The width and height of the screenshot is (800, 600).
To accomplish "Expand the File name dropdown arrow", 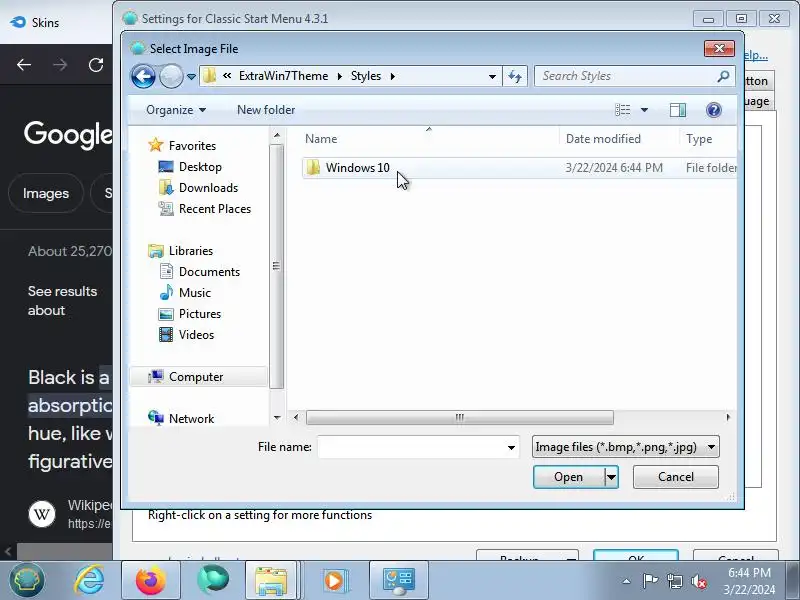I will point(511,447).
